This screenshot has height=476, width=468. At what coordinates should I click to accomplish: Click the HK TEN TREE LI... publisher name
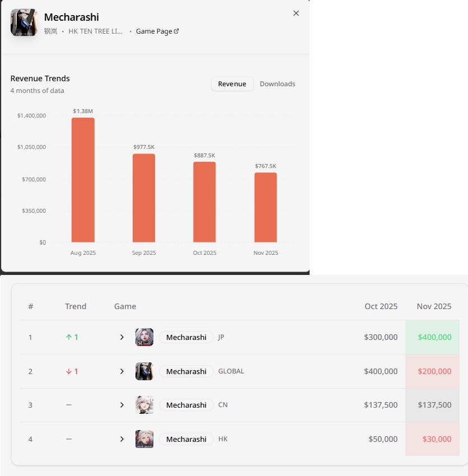point(95,31)
